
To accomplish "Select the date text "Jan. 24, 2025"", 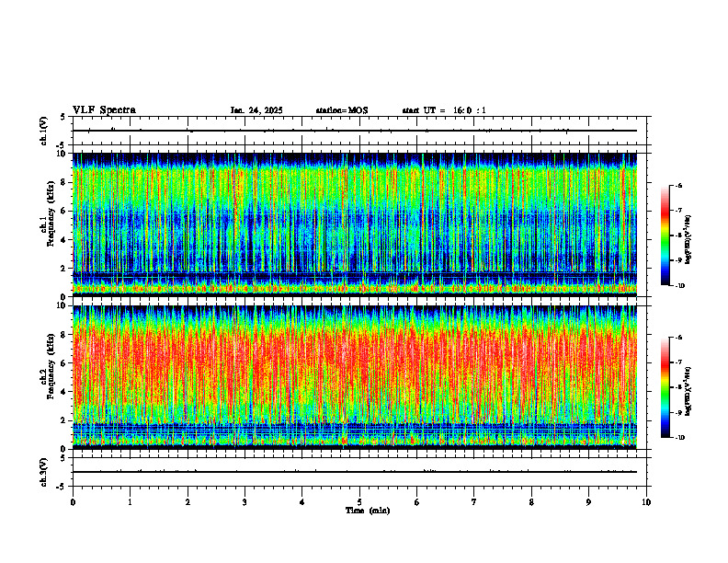I will pos(256,110).
